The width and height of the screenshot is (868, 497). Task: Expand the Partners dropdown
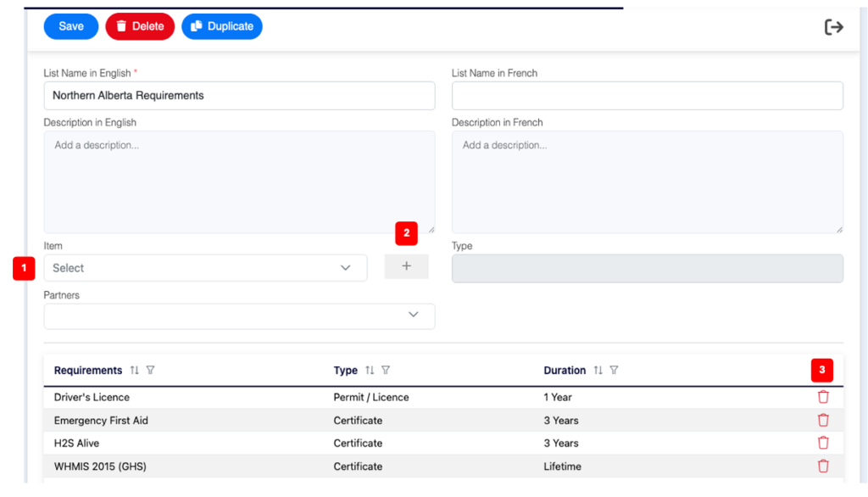(x=239, y=316)
